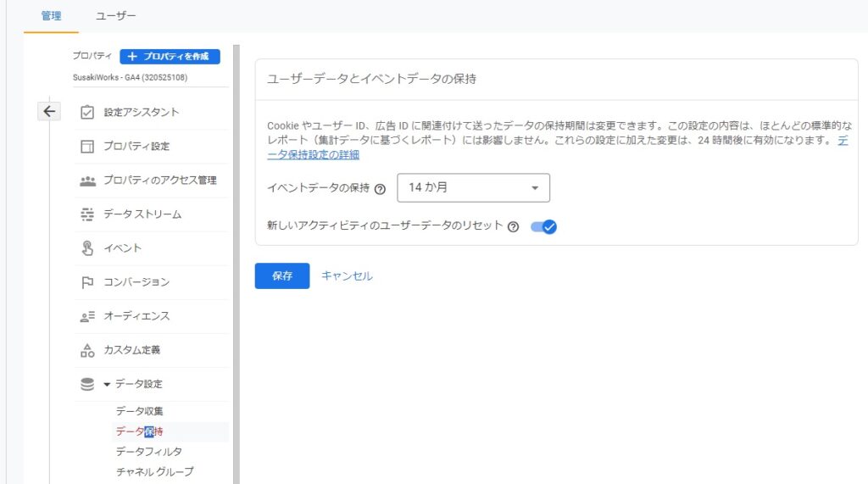
Task: Open the 14 か月 retention dropdown
Action: click(x=473, y=187)
